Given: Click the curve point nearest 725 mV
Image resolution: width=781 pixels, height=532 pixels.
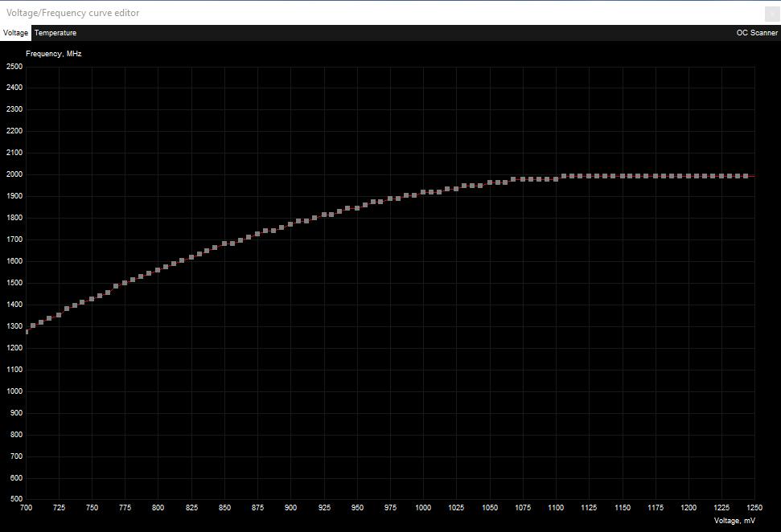Looking at the screenshot, I should (59, 315).
